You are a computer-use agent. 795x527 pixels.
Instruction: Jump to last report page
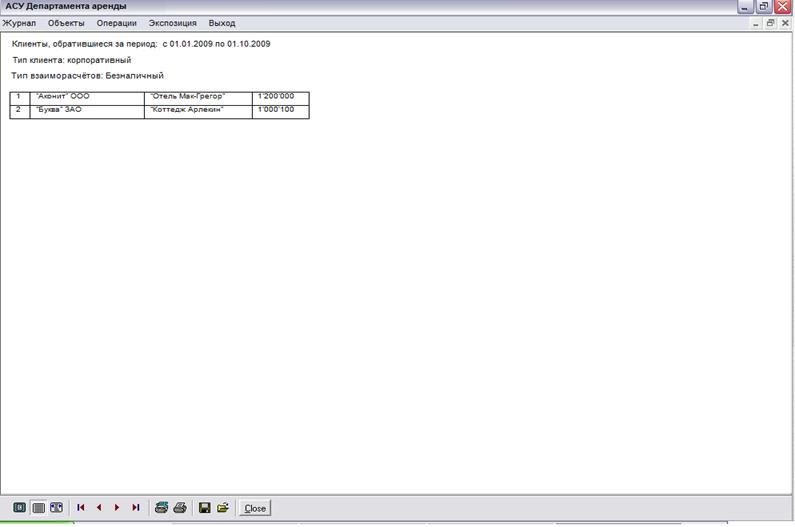tap(135, 507)
